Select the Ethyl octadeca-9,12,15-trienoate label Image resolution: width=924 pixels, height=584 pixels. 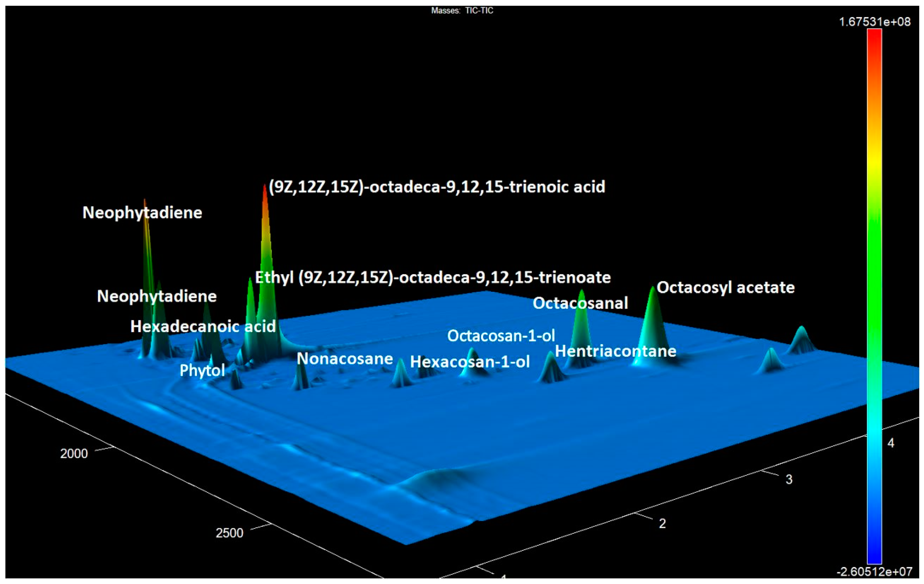[x=433, y=278]
